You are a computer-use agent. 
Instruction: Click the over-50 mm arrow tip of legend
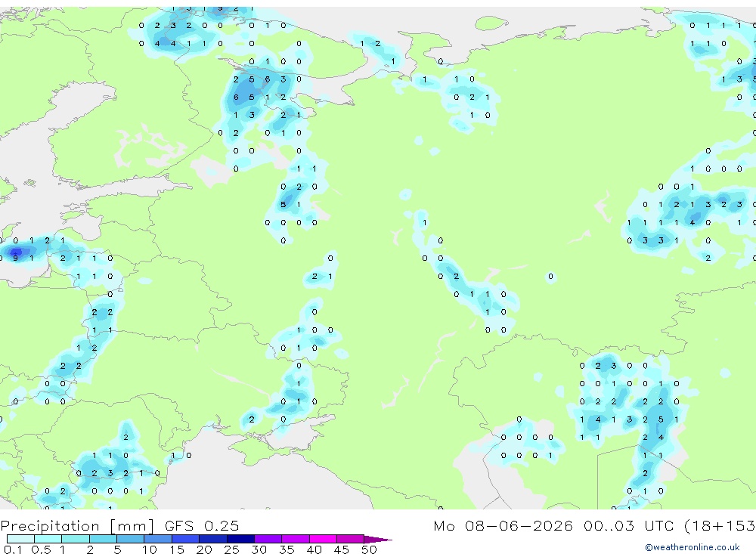(x=378, y=540)
